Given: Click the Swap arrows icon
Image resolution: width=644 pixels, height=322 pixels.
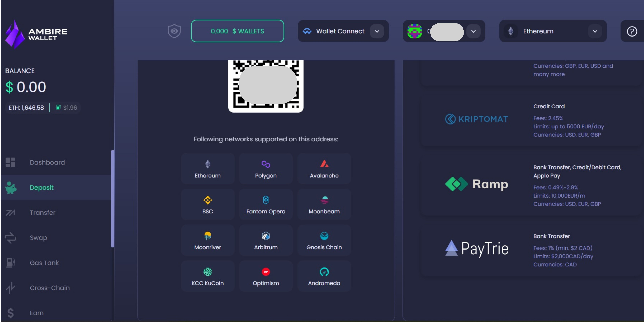Looking at the screenshot, I should pos(11,238).
